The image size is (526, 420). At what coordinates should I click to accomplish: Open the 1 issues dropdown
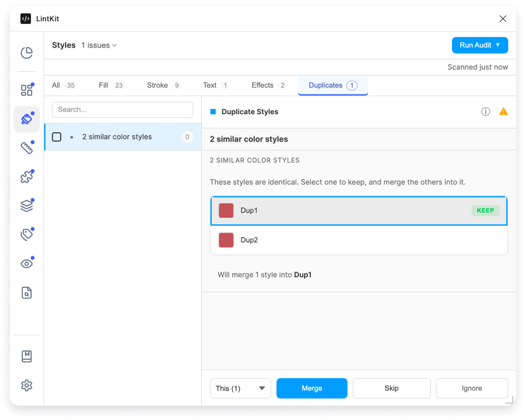pos(99,45)
